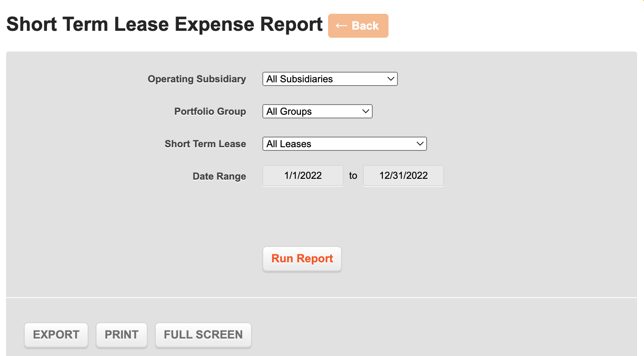Click the Run Report button

pos(302,259)
